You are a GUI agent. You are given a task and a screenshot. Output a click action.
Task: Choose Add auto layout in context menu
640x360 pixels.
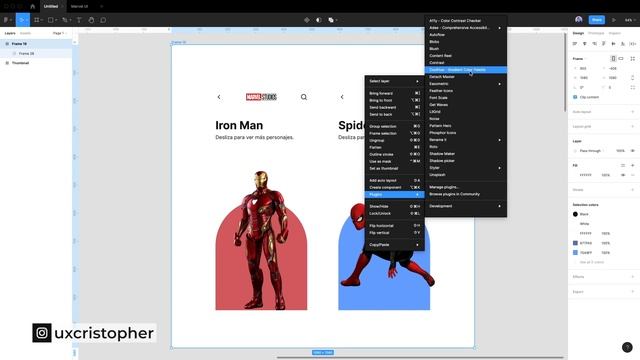click(x=394, y=180)
